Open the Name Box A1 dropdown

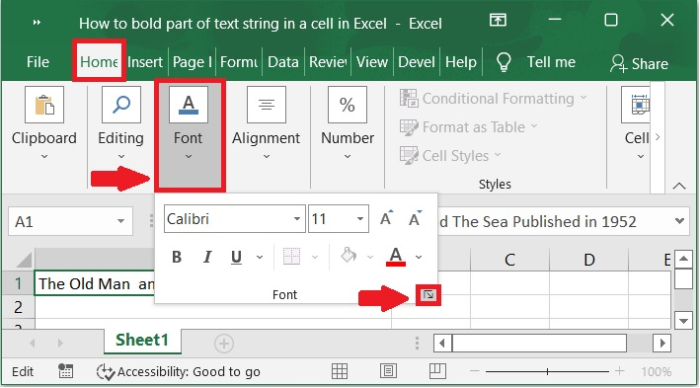pyautogui.click(x=121, y=221)
